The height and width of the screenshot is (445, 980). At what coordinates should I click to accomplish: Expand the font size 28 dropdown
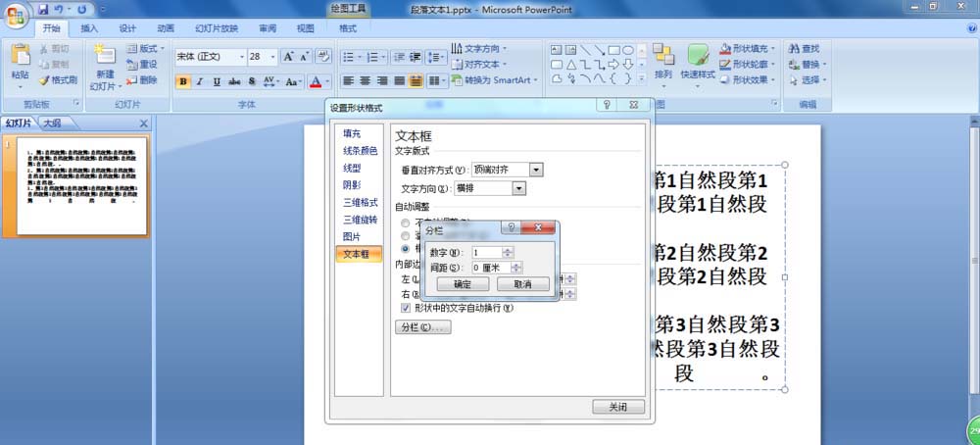[x=271, y=57]
